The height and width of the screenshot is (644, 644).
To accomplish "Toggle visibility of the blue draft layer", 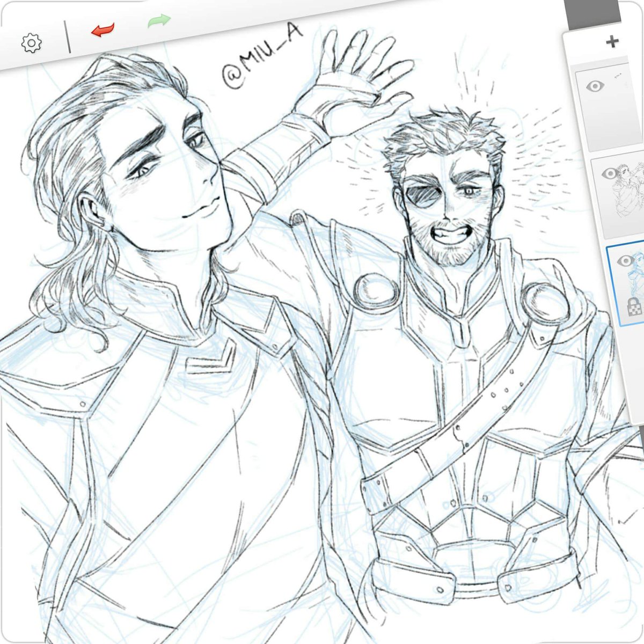I will click(x=625, y=261).
